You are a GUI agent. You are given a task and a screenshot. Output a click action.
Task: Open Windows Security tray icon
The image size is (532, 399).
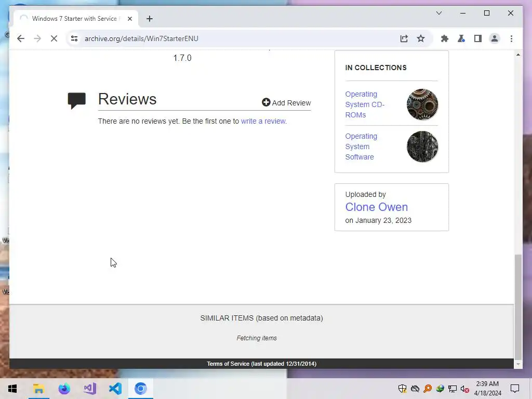coord(403,389)
